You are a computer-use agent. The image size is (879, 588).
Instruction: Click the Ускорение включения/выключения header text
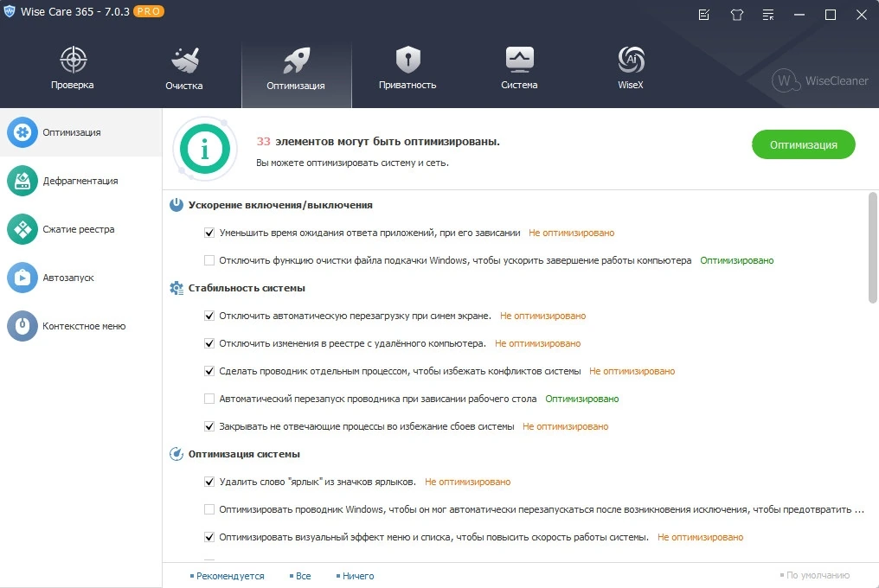click(280, 205)
